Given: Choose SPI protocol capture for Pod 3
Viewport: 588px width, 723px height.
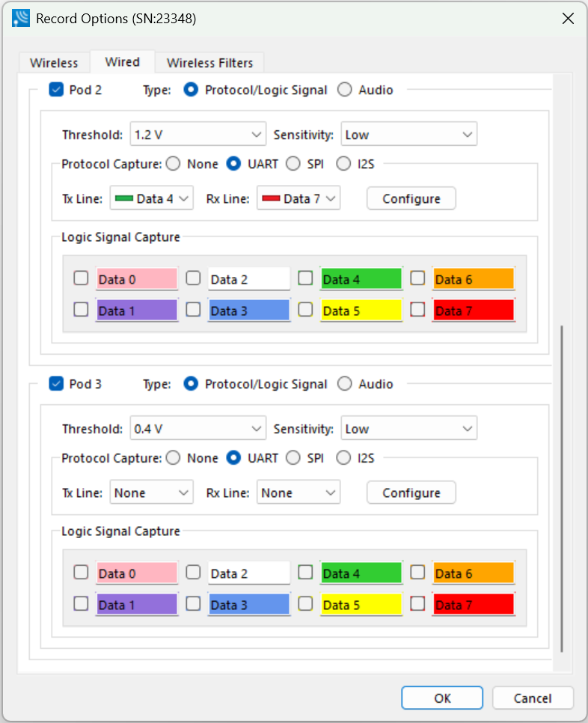Looking at the screenshot, I should pyautogui.click(x=293, y=458).
